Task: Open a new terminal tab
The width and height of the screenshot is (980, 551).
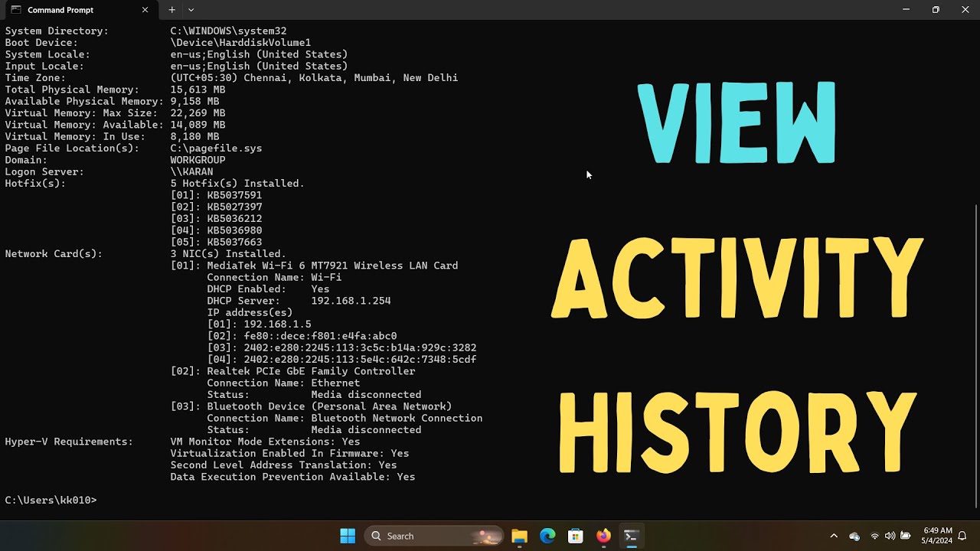Action: (171, 10)
